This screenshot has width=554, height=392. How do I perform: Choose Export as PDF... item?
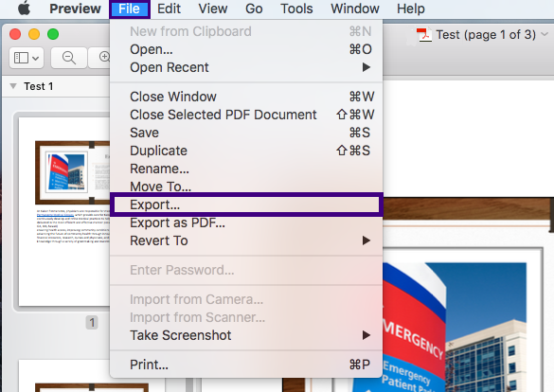246,223
